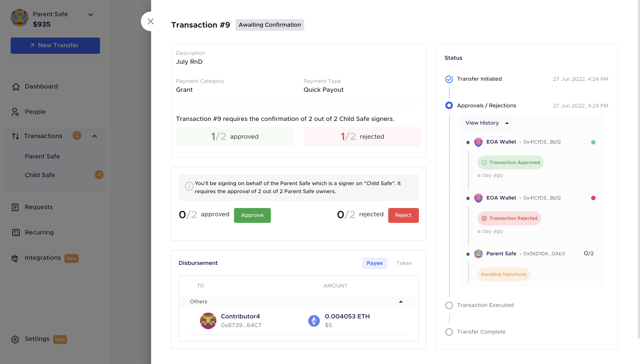Image resolution: width=640 pixels, height=364 pixels.
Task: Click the New badge beside Integrations
Action: [71, 258]
